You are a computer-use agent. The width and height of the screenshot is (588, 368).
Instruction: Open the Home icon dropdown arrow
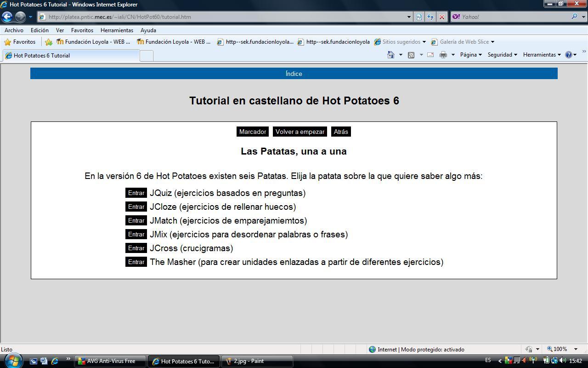(x=401, y=55)
